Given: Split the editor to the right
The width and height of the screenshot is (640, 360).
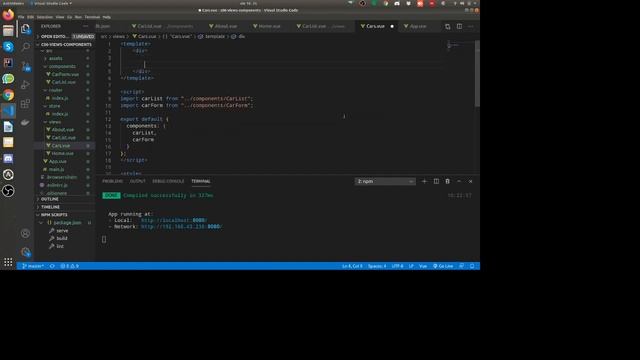Looking at the screenshot, I should (x=460, y=27).
